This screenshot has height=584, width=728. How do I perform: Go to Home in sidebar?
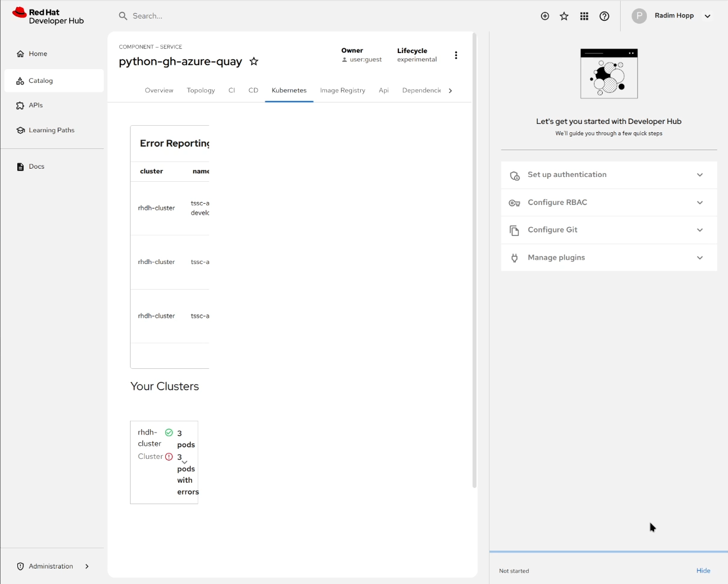coord(38,54)
